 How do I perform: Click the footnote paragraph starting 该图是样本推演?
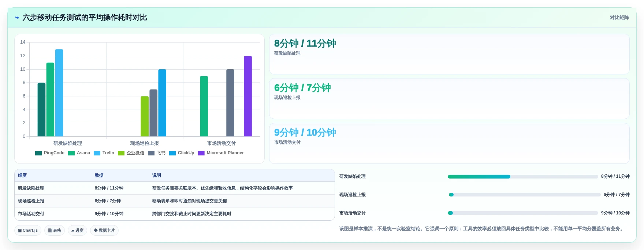click(482, 229)
